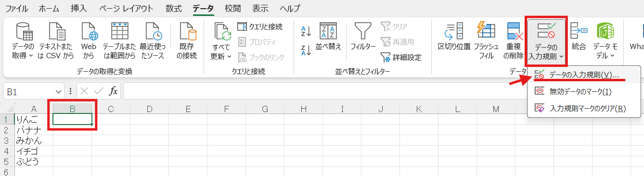The image size is (644, 176).
Task: Open クエリと接続 pane
Action: [260, 26]
